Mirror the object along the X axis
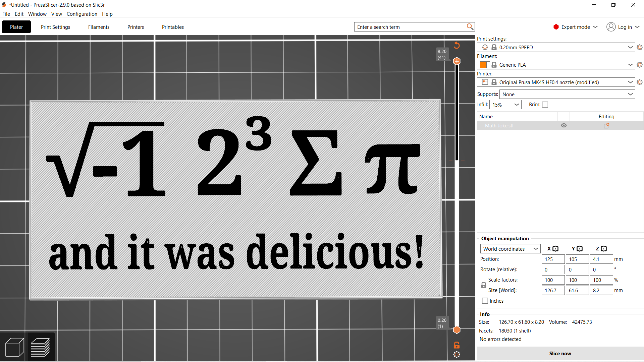644x362 pixels. (x=555, y=249)
